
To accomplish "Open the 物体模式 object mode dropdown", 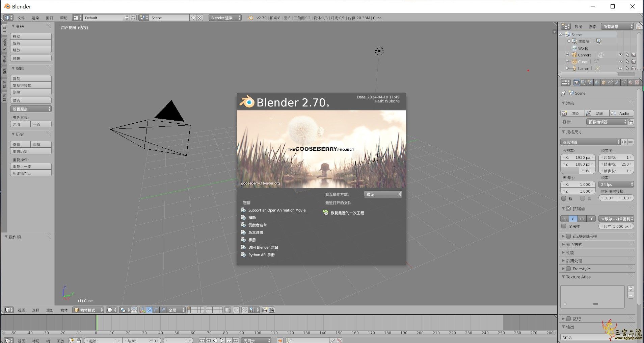I will 88,310.
